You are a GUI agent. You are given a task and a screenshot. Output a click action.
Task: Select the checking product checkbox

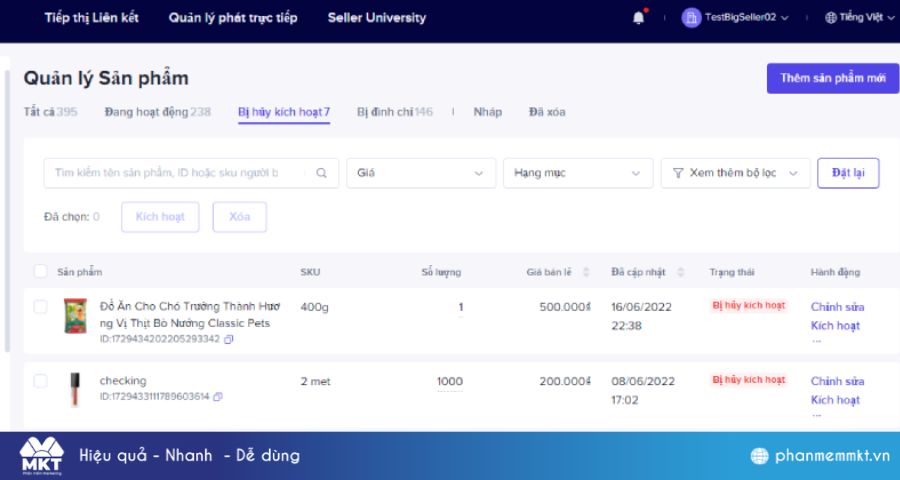pyautogui.click(x=40, y=381)
